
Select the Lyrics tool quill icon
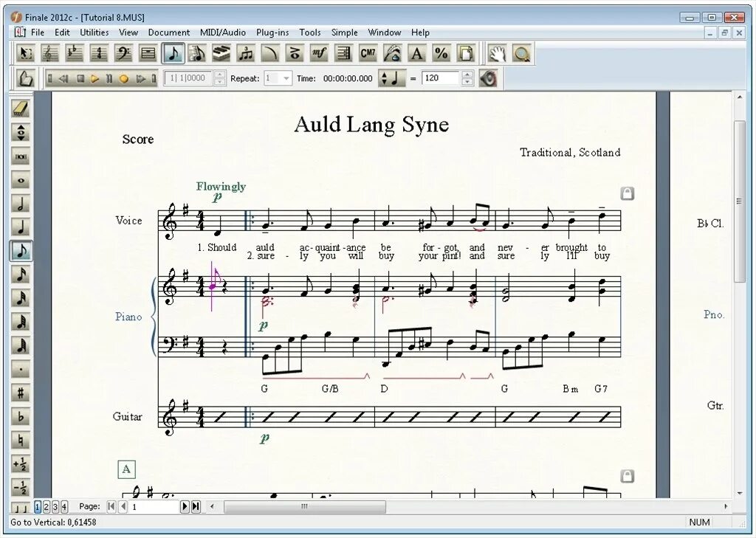tap(393, 53)
